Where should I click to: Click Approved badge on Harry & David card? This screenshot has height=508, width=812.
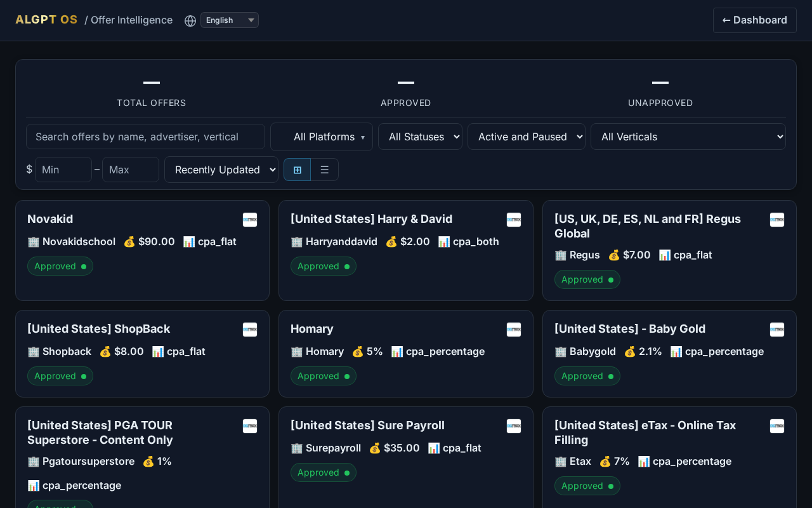click(x=324, y=266)
